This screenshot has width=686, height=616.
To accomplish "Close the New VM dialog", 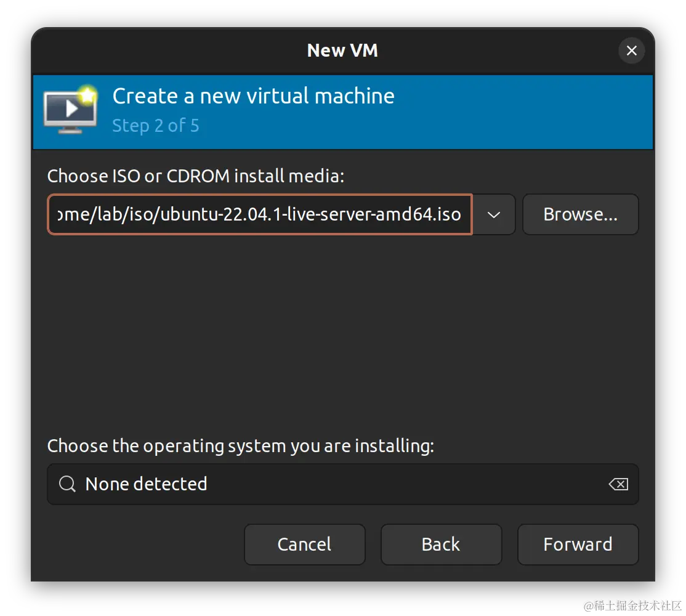I will point(631,51).
